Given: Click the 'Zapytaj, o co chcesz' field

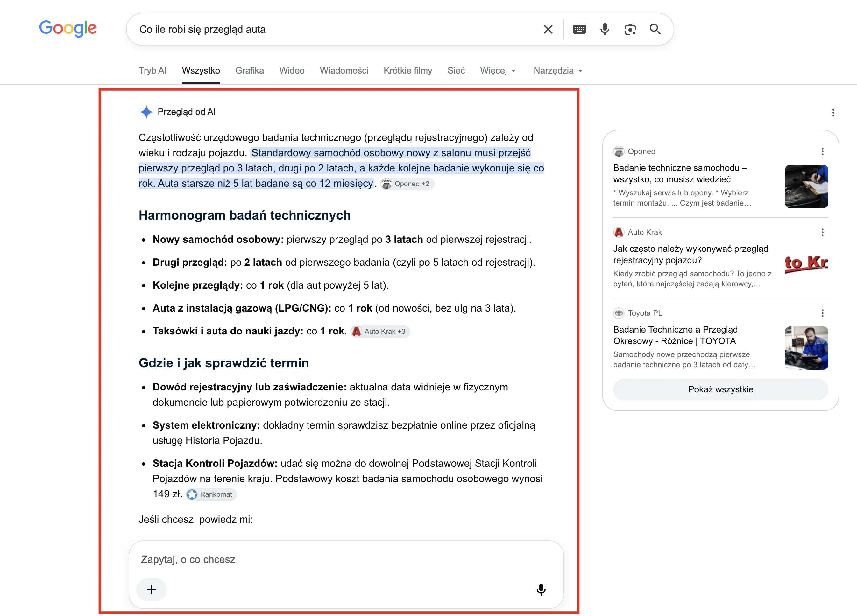Looking at the screenshot, I should coord(346,559).
